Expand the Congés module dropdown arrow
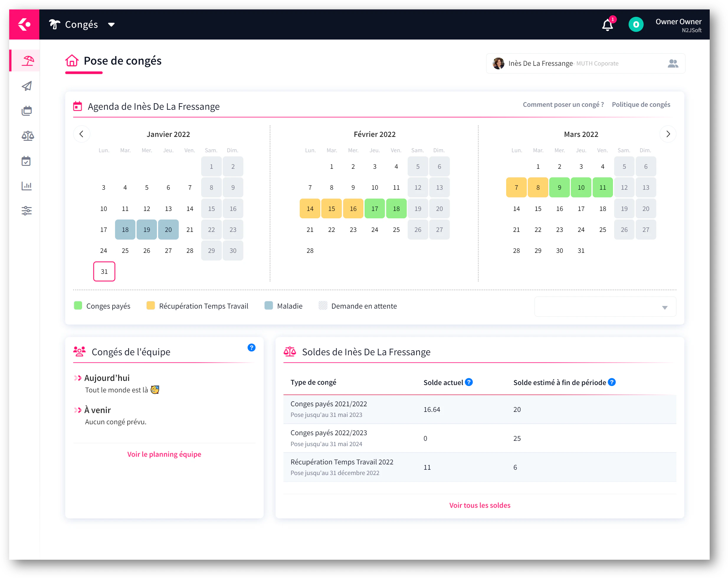The height and width of the screenshot is (578, 728). 112,25
